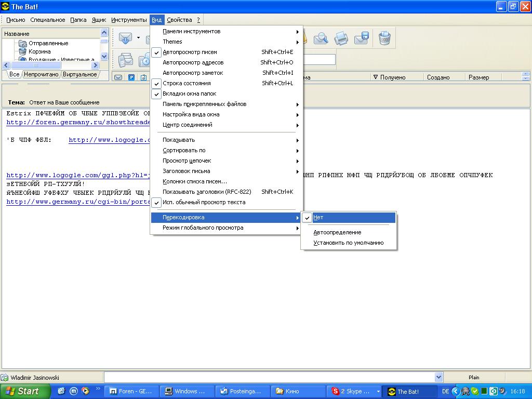This screenshot has height=399, width=532.
Task: Click the stacked envelopes toolbar icon
Action: click(x=126, y=60)
